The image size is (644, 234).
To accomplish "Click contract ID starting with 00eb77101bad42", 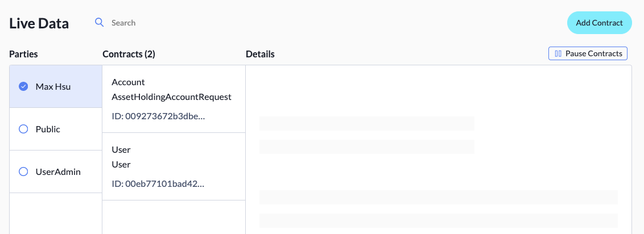I will (158, 183).
